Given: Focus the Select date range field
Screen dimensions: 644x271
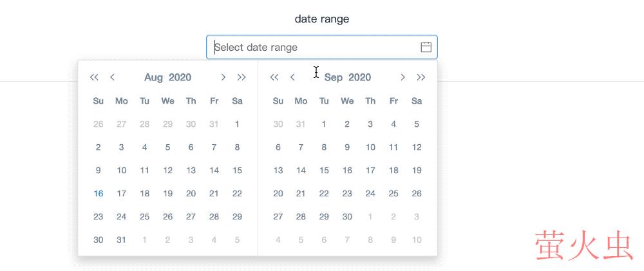Looking at the screenshot, I should coord(316,47).
